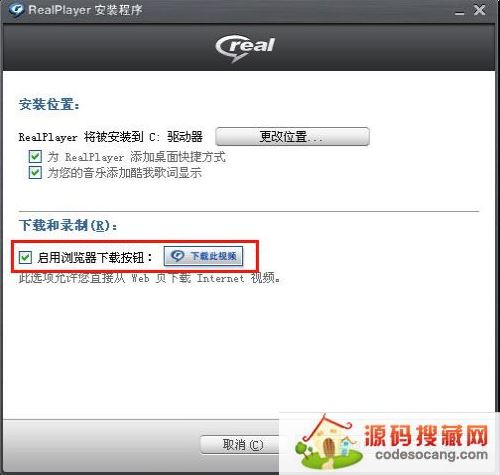Click the 取消(C) cancel button

[241, 444]
